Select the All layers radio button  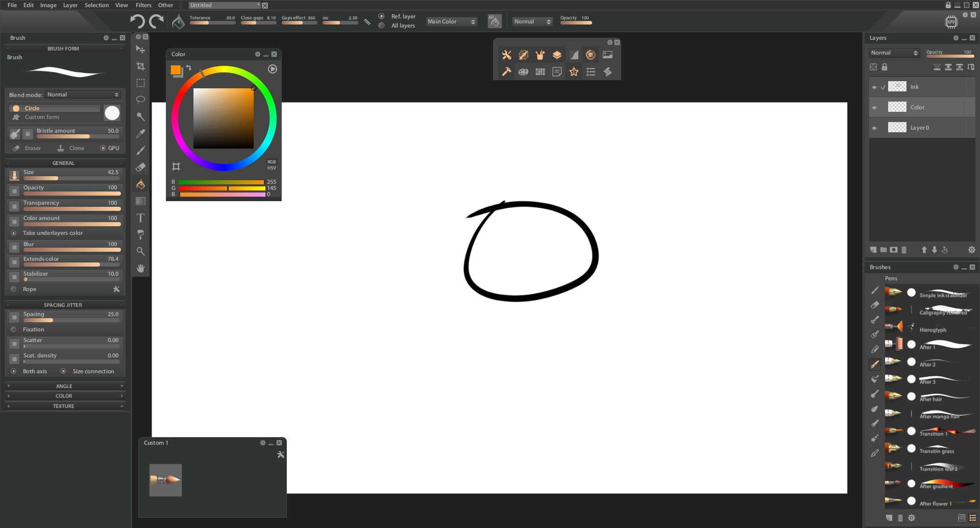(381, 26)
